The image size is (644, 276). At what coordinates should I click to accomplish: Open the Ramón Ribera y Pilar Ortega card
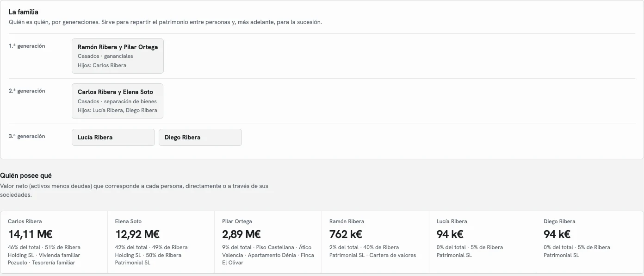pos(118,56)
